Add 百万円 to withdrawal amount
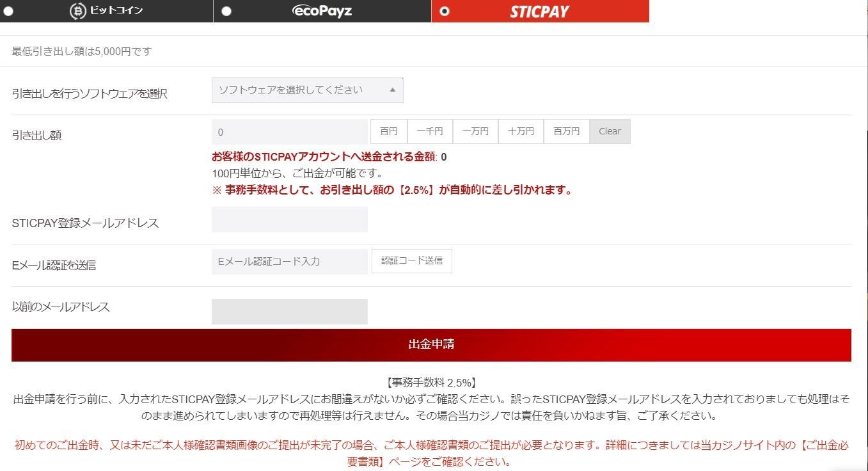Image resolution: width=868 pixels, height=471 pixels. 567,131
